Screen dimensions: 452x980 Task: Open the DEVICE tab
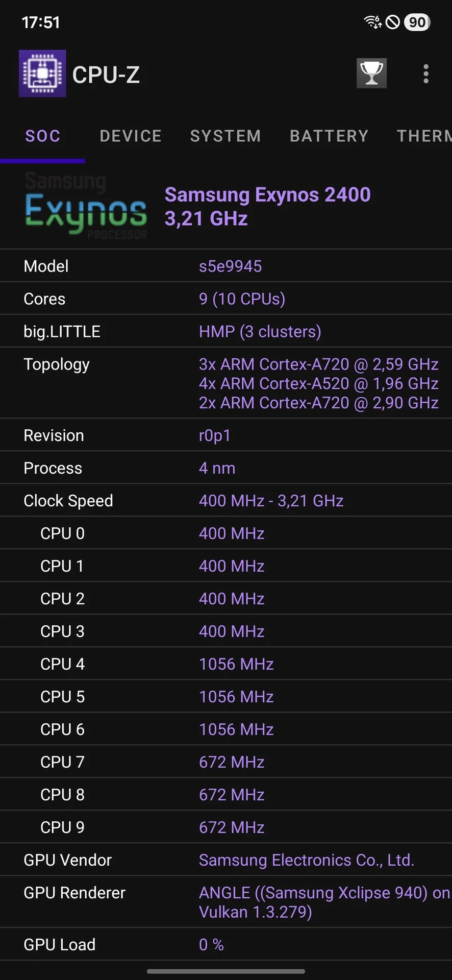131,136
